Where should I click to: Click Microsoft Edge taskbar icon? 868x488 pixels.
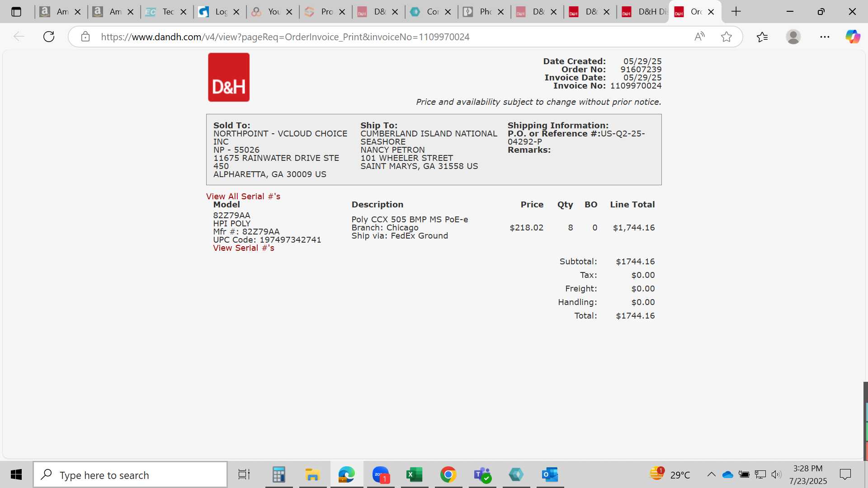(x=347, y=474)
